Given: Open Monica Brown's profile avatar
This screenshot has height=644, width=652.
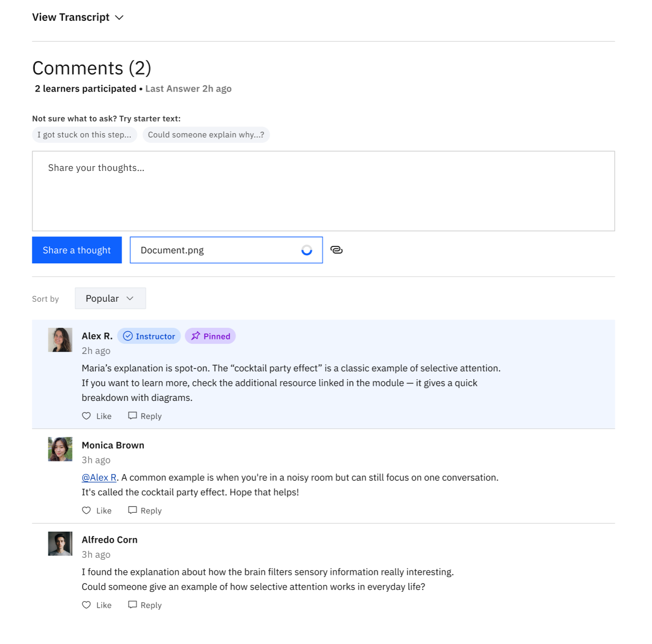Looking at the screenshot, I should (60, 449).
